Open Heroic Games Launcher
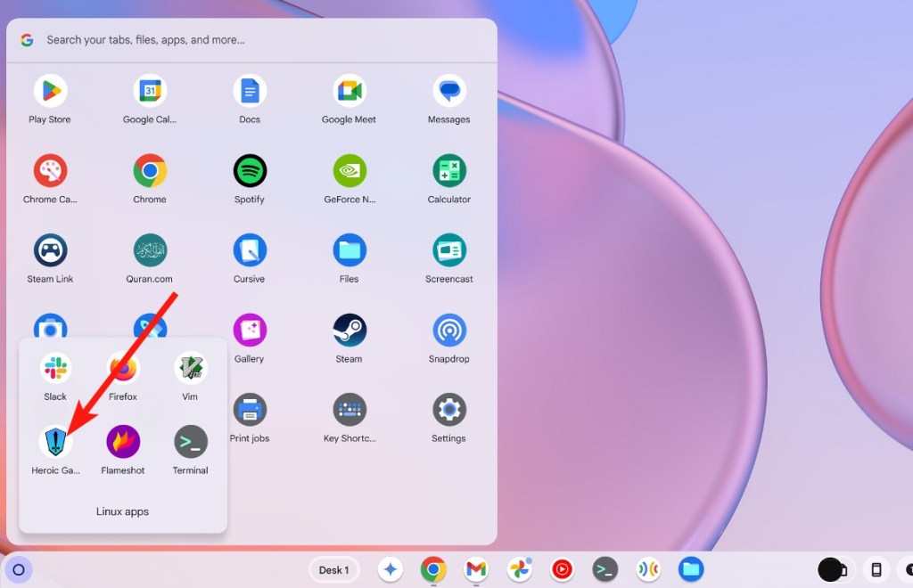The height and width of the screenshot is (588, 913). click(x=55, y=442)
